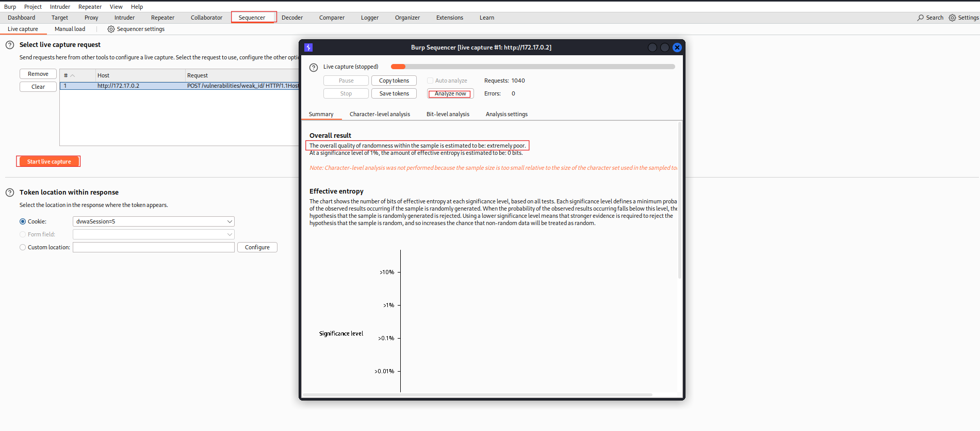Close the Burp Sequencer dialog

677,47
